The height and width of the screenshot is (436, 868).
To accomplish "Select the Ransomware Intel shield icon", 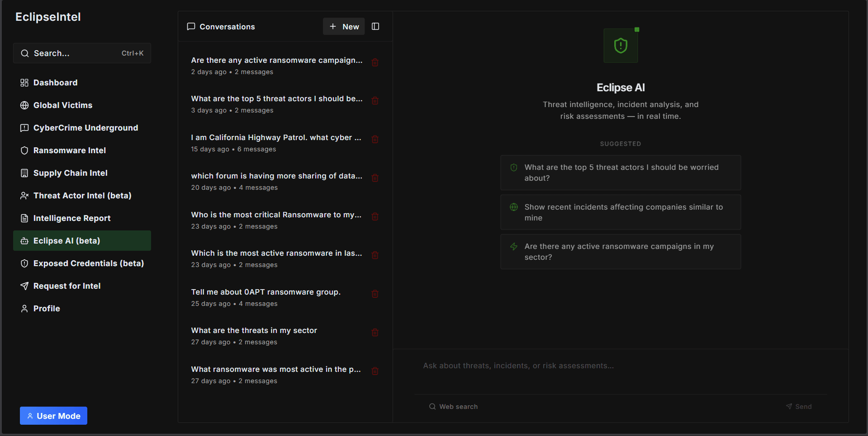I will click(24, 150).
